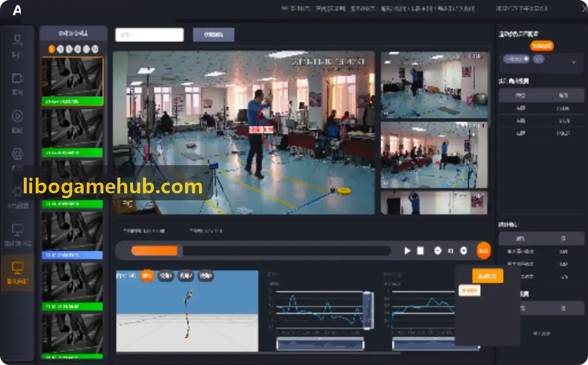Expand the dropdown chevron in the right panel selector

[x=573, y=62]
